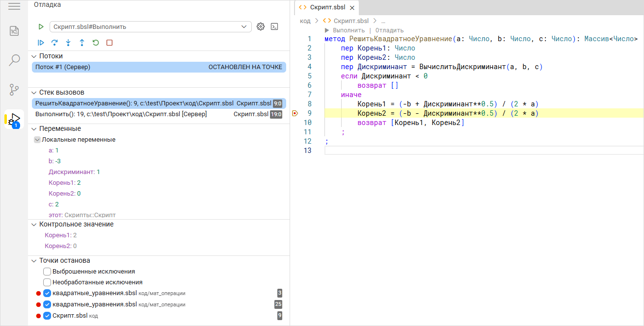Open the search sidebar icon
644x326 pixels.
[x=14, y=60]
